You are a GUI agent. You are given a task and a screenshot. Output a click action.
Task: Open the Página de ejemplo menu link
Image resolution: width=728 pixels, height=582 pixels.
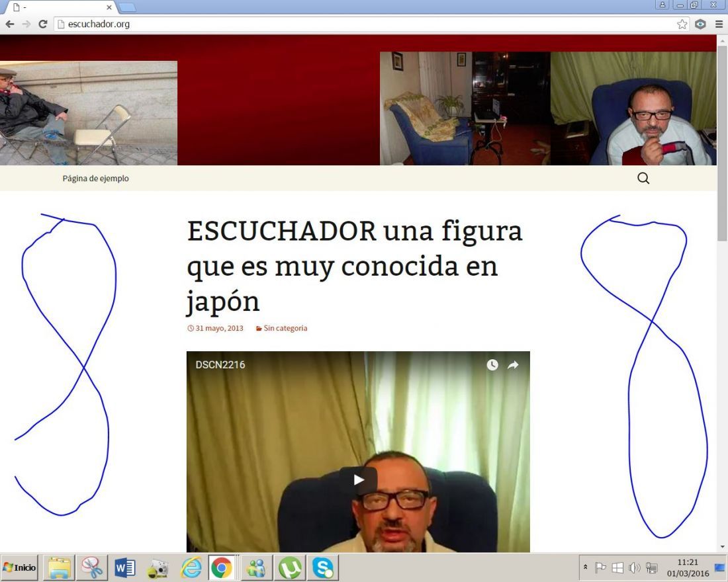(96, 178)
